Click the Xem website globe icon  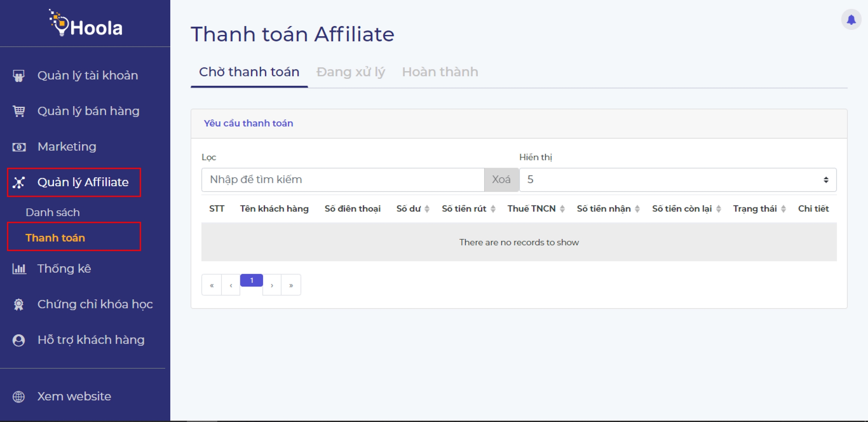coord(19,396)
